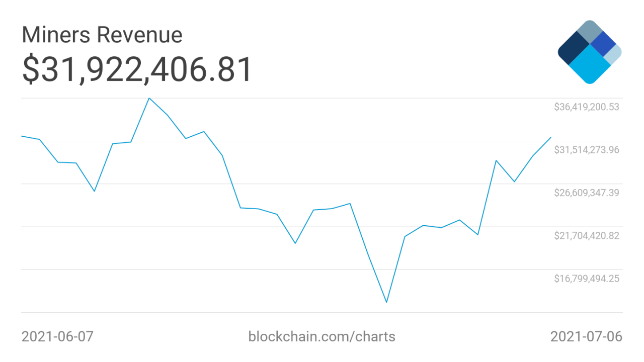This screenshot has width=644, height=362.
Task: Click the Blockchain.com diamond logo
Action: point(590,52)
